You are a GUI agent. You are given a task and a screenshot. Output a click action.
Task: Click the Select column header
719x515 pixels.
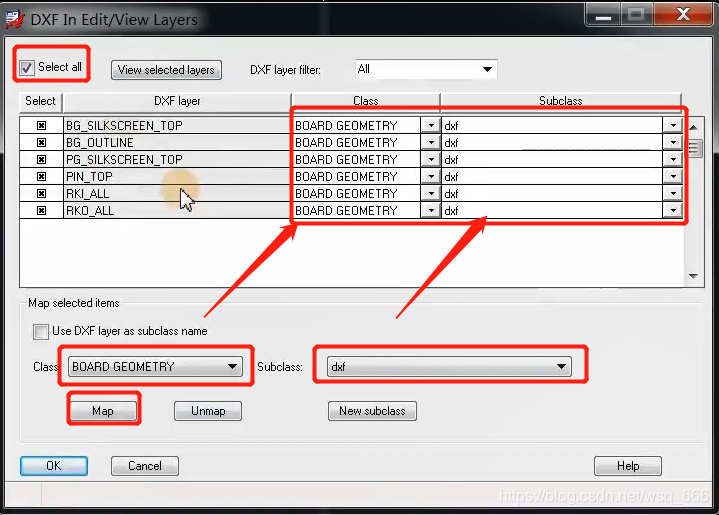click(x=40, y=101)
